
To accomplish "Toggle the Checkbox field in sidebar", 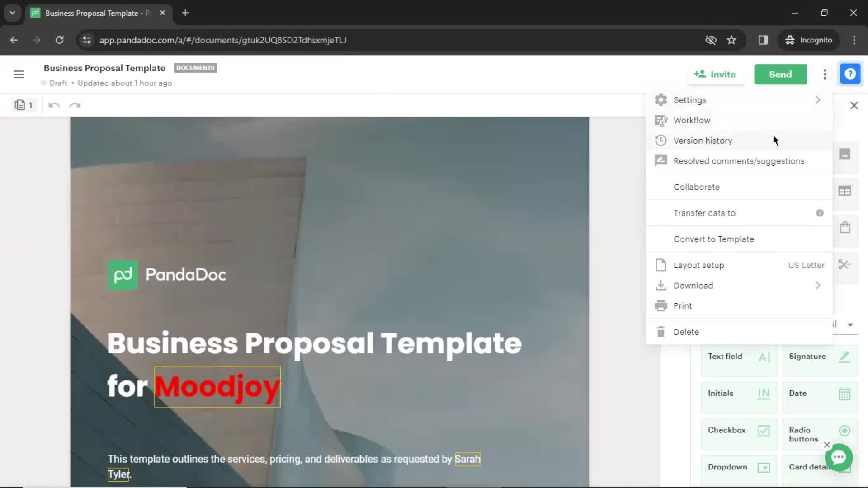I will 739,430.
